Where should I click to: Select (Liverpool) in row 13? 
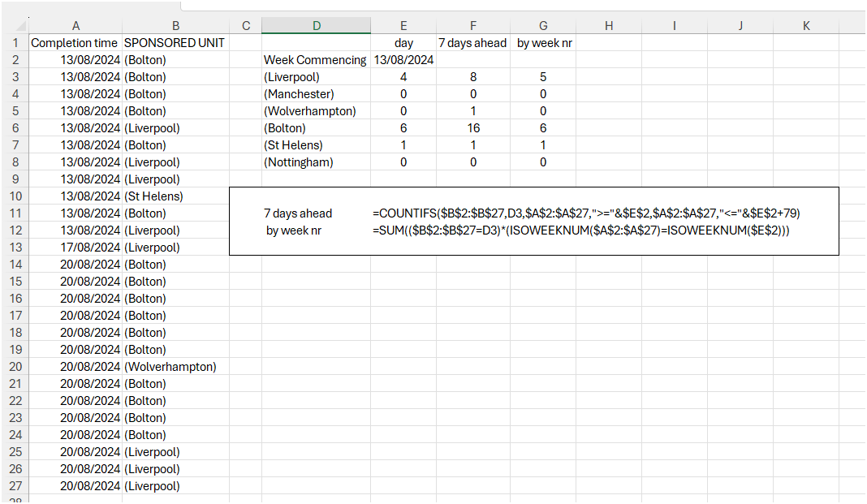[x=176, y=247]
